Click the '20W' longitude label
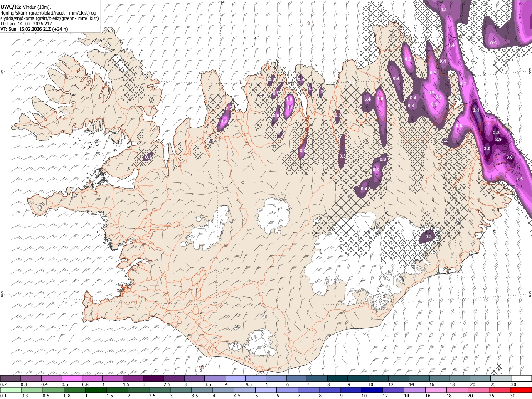Screen dimensions: 532x399 (x=221, y=2)
